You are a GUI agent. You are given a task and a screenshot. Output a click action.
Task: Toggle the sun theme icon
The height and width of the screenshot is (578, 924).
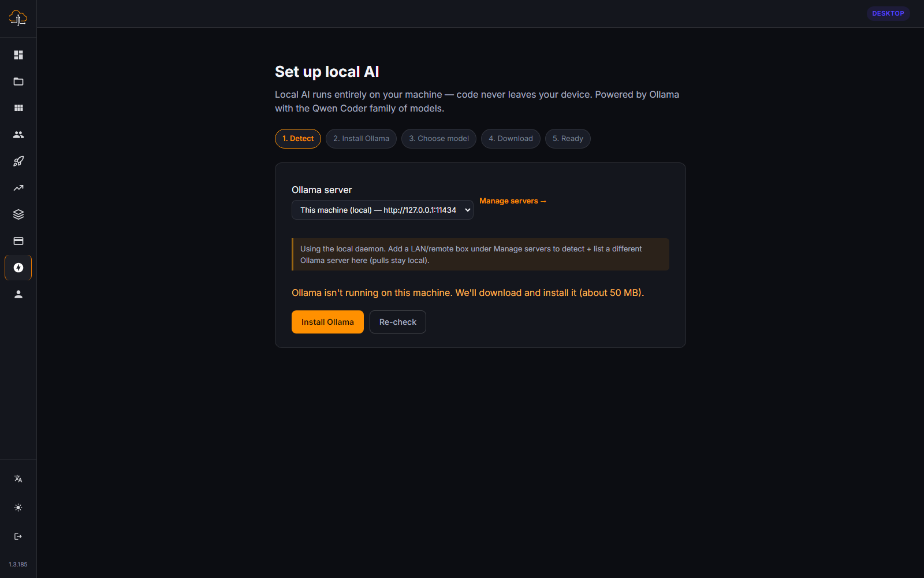18,507
